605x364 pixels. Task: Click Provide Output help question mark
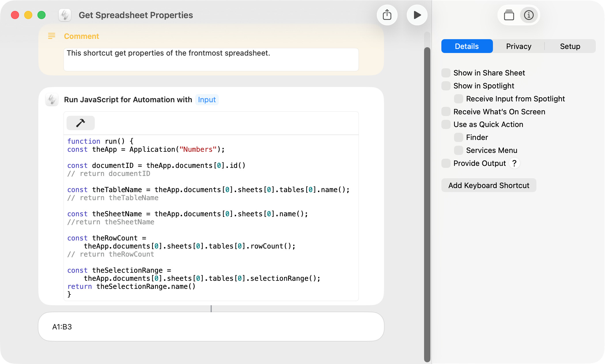coord(514,163)
